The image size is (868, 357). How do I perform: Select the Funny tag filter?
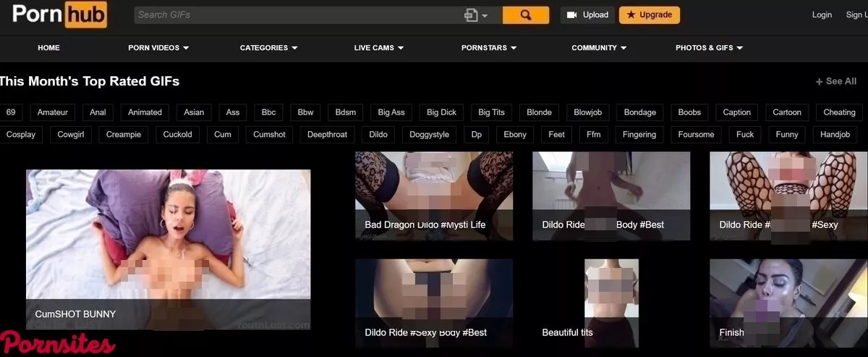pos(787,135)
